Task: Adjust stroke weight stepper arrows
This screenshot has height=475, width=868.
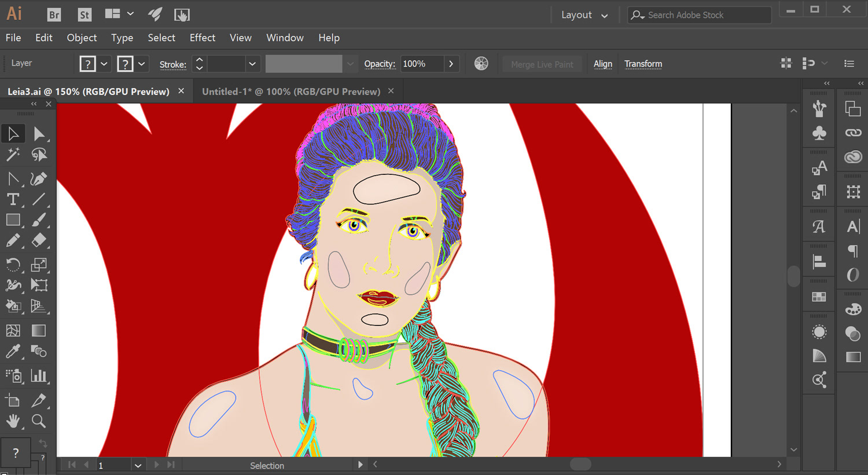Action: pyautogui.click(x=199, y=64)
